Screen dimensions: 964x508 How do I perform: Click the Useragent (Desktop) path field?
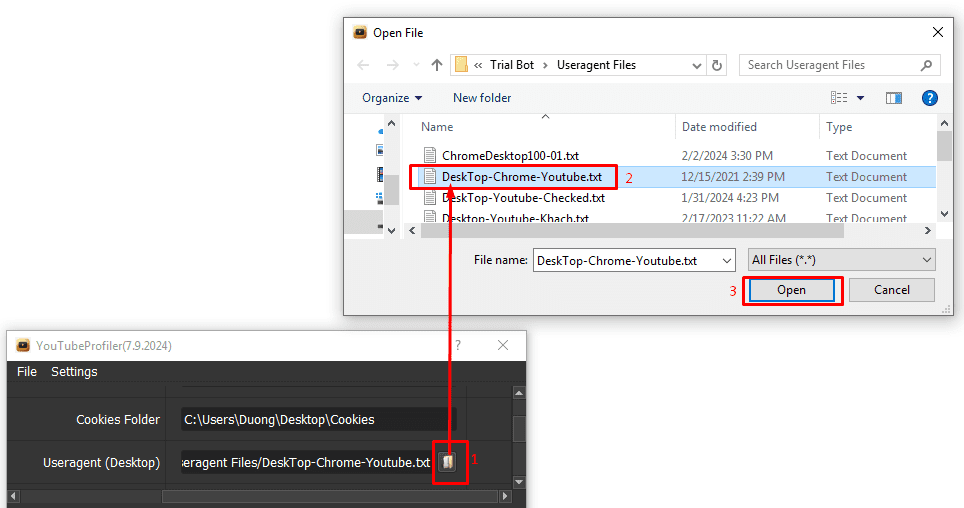pyautogui.click(x=307, y=462)
